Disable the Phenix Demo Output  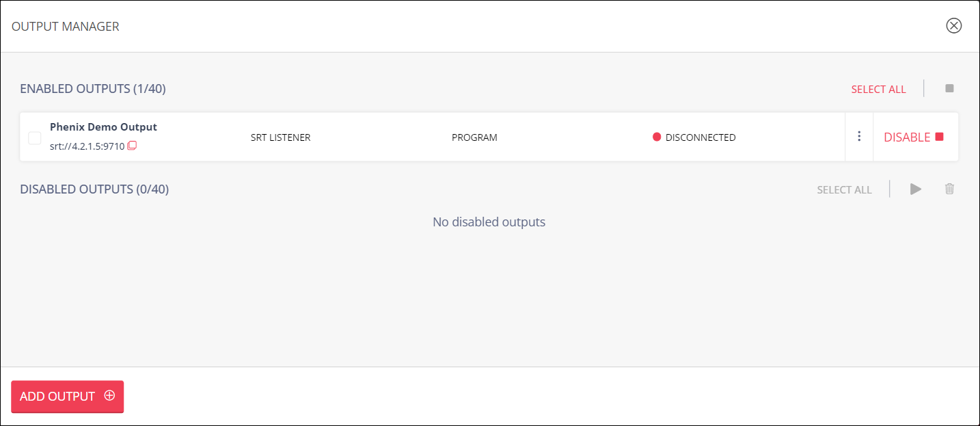click(914, 137)
